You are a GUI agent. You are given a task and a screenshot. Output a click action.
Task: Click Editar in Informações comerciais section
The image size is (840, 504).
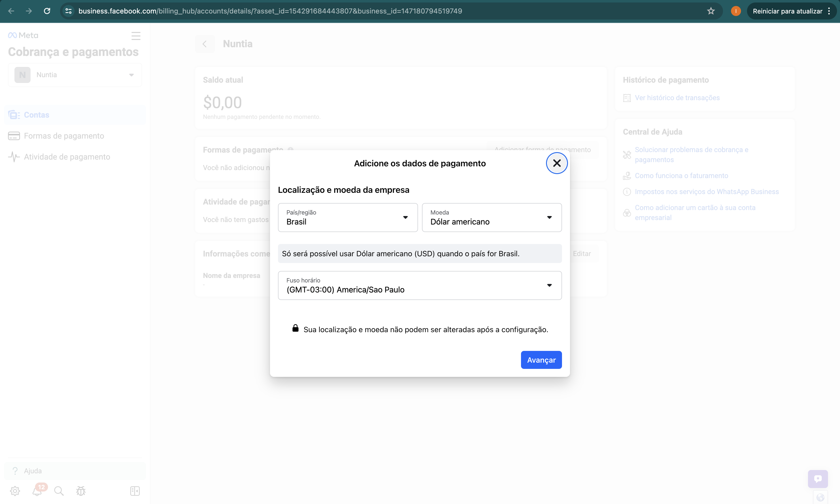click(582, 254)
